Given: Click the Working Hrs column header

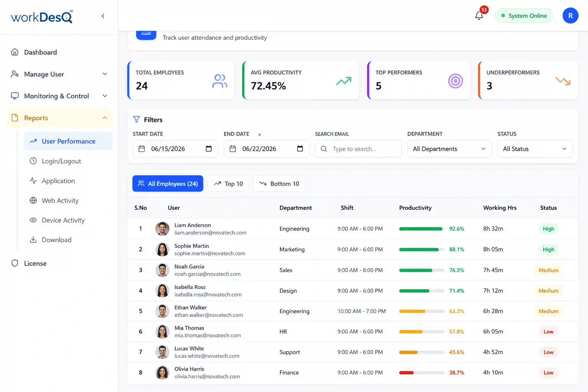Looking at the screenshot, I should point(500,208).
